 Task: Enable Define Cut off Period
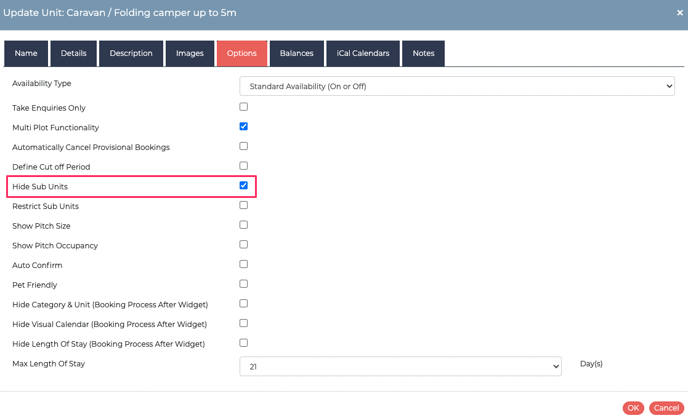[244, 165]
